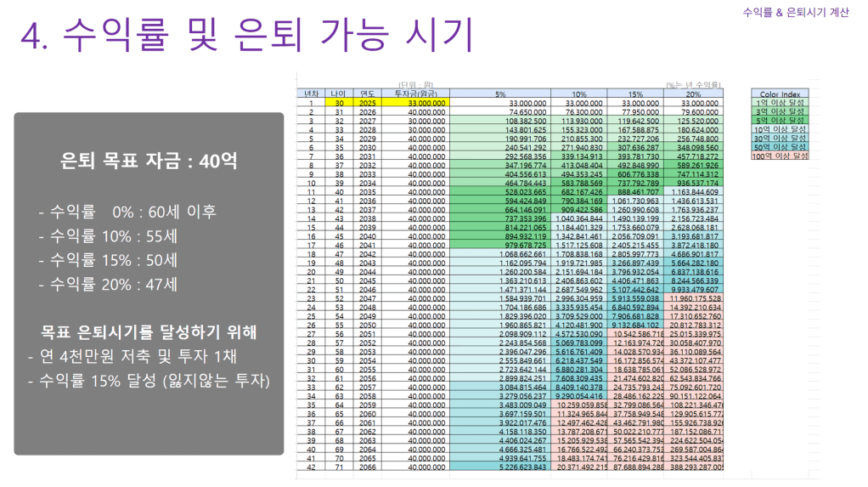Click the 15% cell '9.132.684.102'

(x=635, y=325)
